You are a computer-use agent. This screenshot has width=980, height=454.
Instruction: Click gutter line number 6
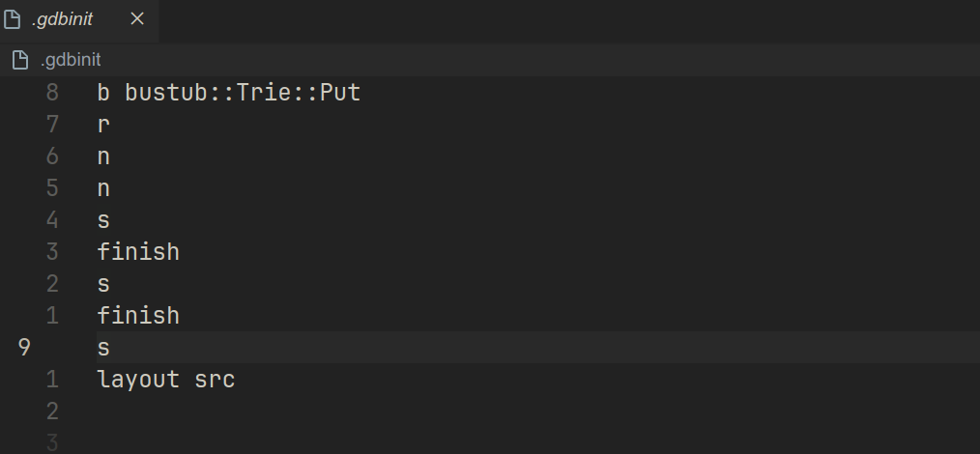(x=52, y=156)
